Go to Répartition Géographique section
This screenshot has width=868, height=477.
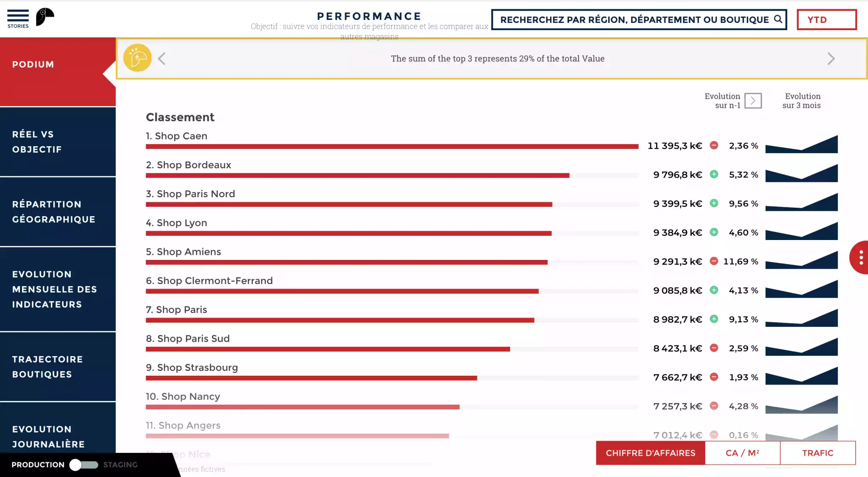point(58,212)
